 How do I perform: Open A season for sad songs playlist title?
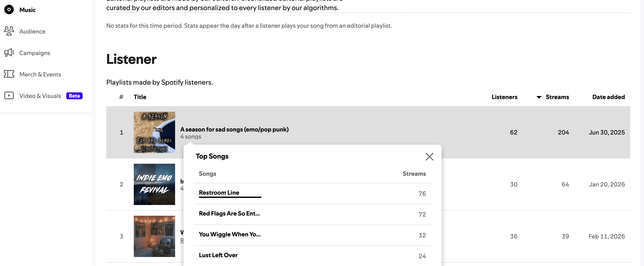pos(234,129)
